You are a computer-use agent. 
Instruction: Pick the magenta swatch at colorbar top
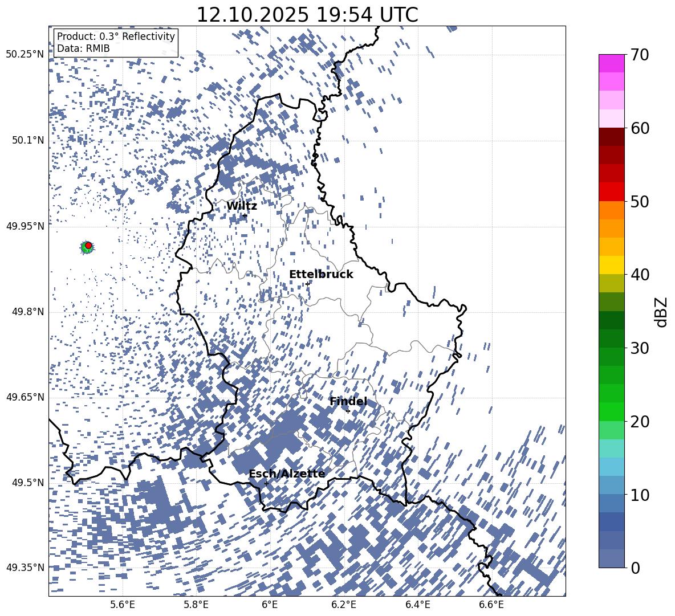coord(611,64)
